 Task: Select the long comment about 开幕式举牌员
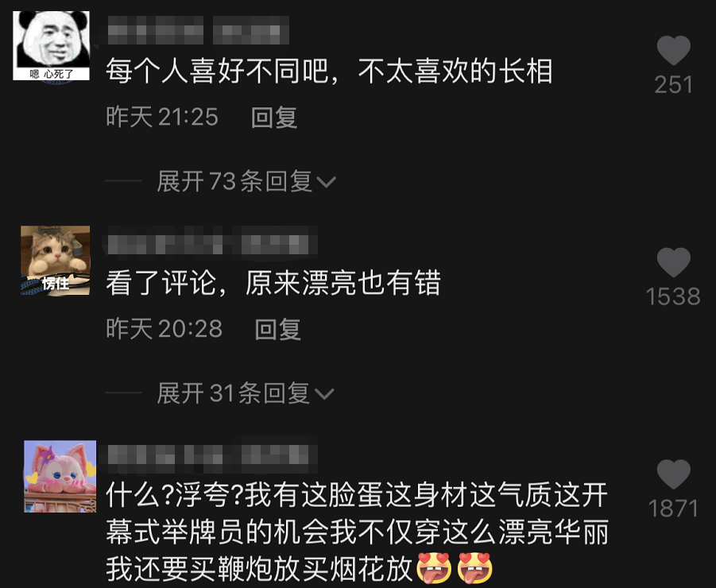(357, 532)
